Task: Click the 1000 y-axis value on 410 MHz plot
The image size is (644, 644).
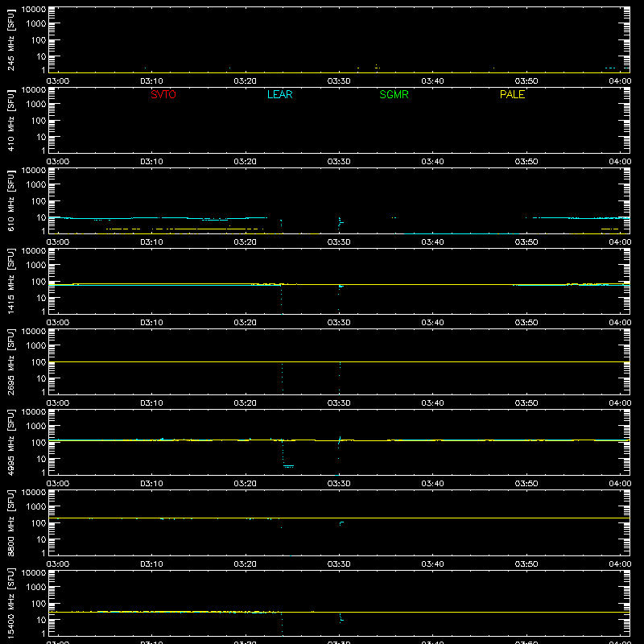Action: coord(36,105)
